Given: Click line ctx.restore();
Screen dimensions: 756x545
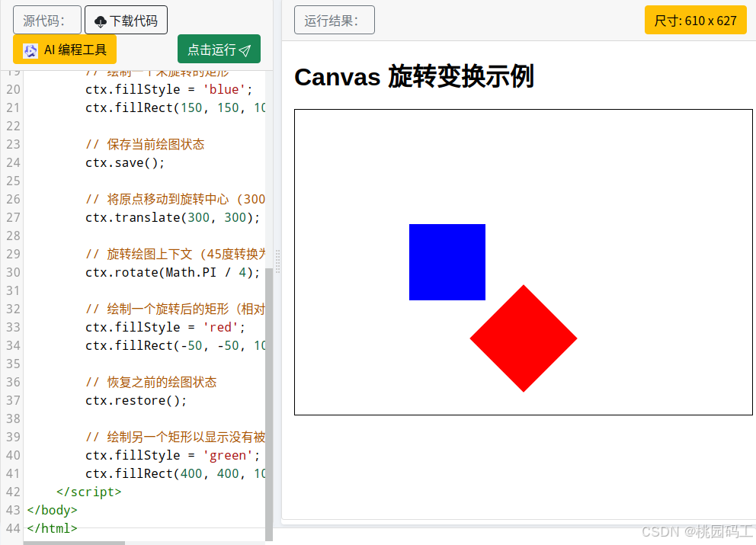Looking at the screenshot, I should coord(136,400).
